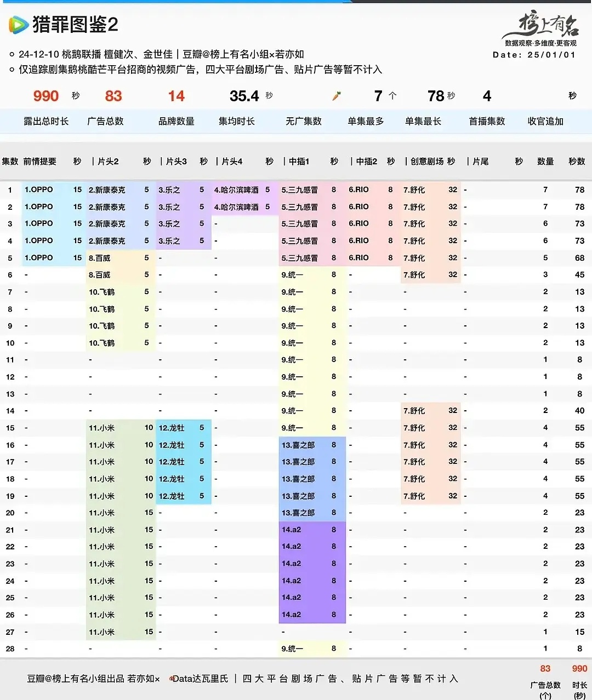Click 13.喜之郎 in the episode 20 row
Image resolution: width=592 pixels, height=700 pixels.
pyautogui.click(x=298, y=513)
